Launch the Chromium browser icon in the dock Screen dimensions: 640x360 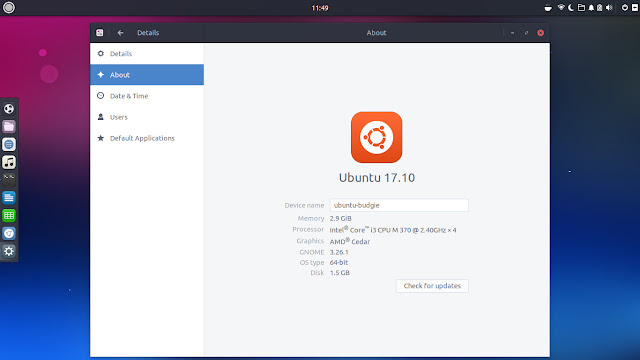coord(9,233)
